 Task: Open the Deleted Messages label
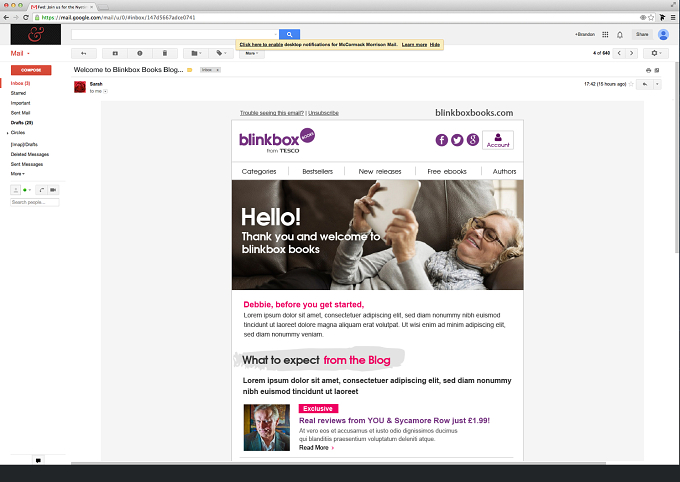pyautogui.click(x=30, y=154)
